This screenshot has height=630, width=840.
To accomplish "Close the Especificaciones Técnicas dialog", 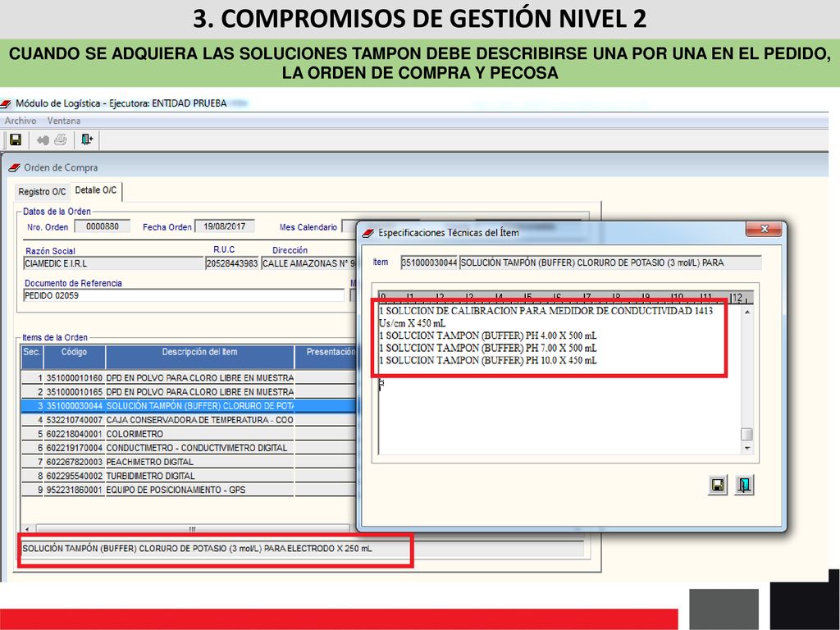I will click(x=764, y=230).
